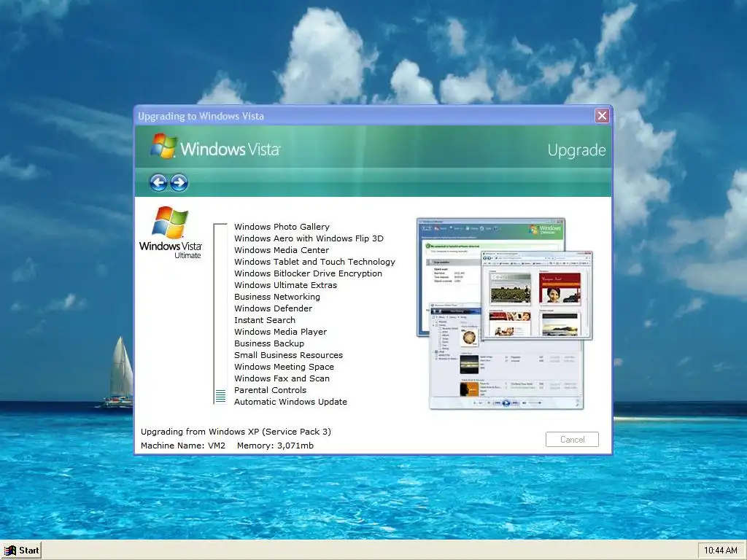Click the Cancel button

tap(572, 440)
